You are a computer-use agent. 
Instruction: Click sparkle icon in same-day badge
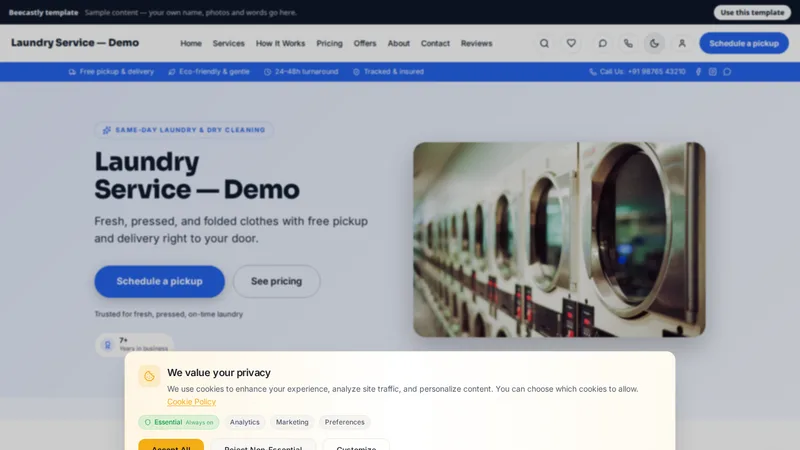click(107, 130)
